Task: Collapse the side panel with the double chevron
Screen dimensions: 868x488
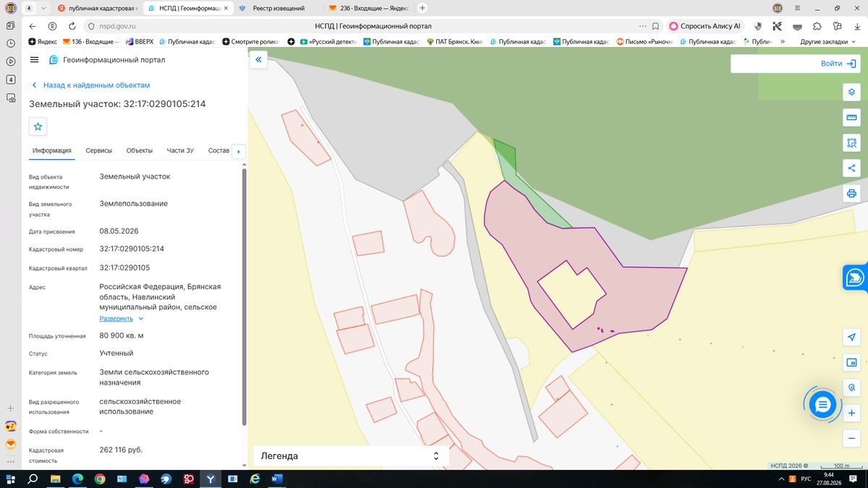Action: tap(258, 60)
